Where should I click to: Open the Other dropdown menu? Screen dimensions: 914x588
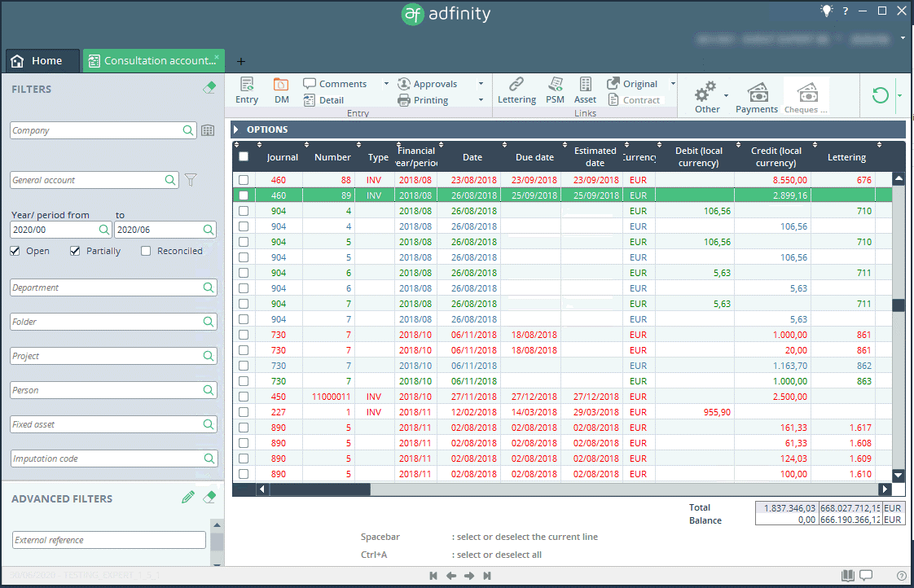click(x=726, y=95)
